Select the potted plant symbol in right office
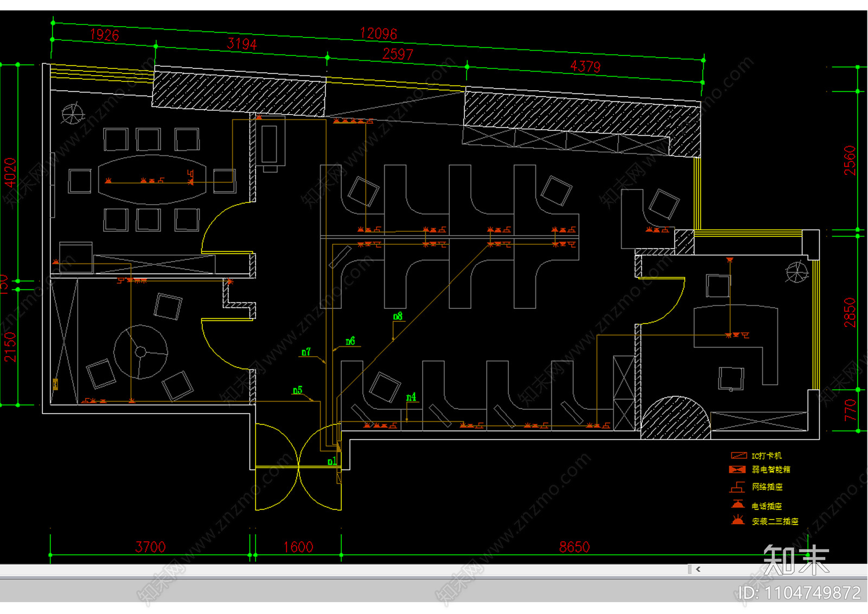868x614 pixels. coord(797,271)
